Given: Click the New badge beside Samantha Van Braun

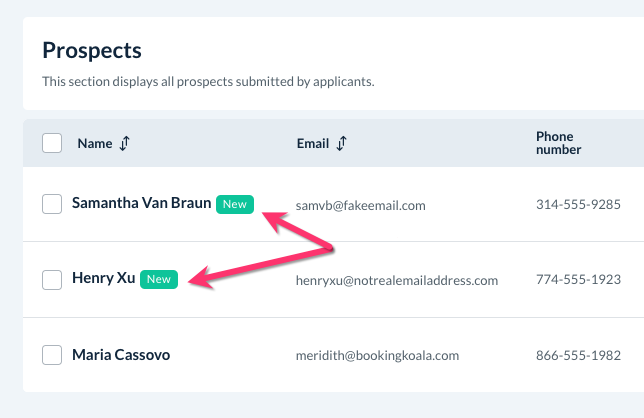Looking at the screenshot, I should click(x=235, y=204).
